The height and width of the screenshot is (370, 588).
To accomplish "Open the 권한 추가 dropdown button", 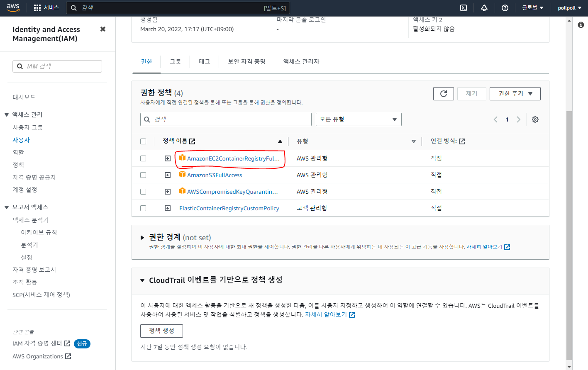I will point(515,94).
